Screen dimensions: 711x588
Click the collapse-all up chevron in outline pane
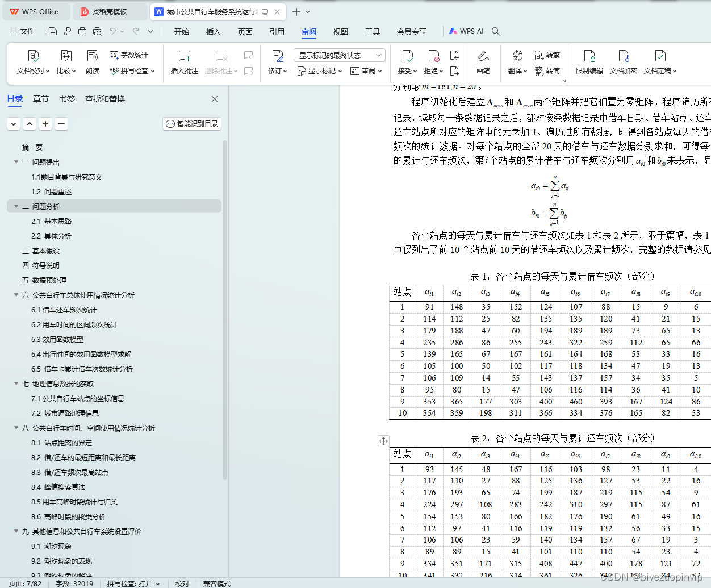point(30,123)
